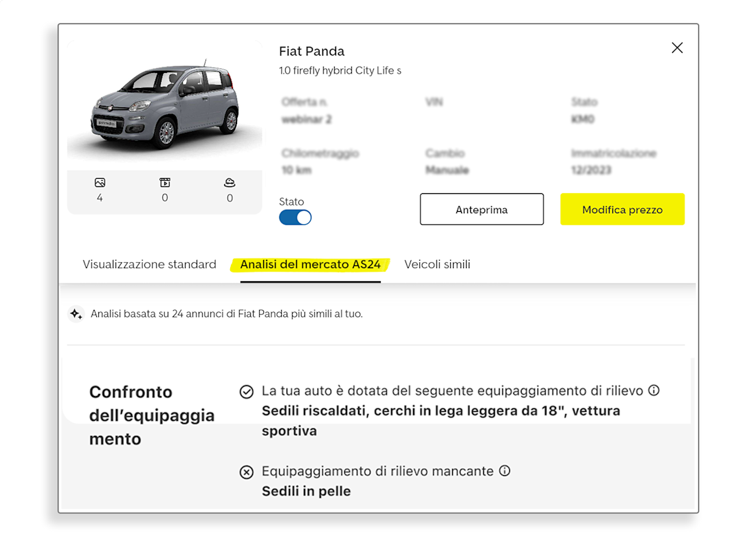Open the photos count icon

click(100, 182)
